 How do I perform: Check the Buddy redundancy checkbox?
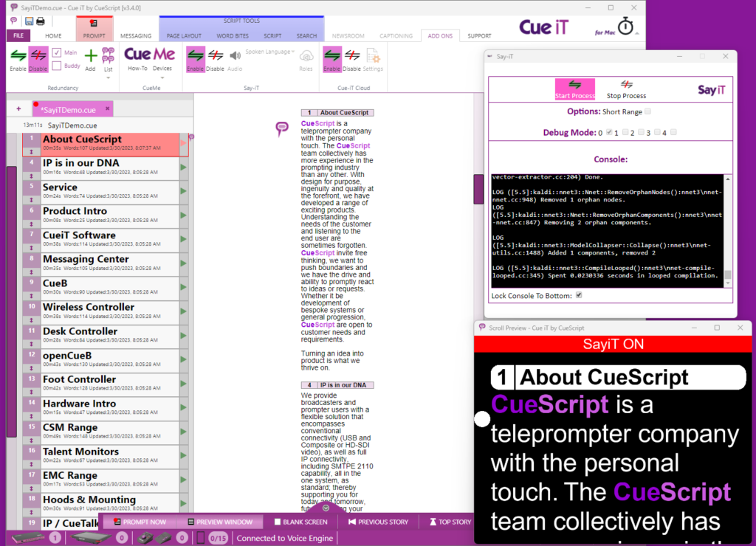58,64
